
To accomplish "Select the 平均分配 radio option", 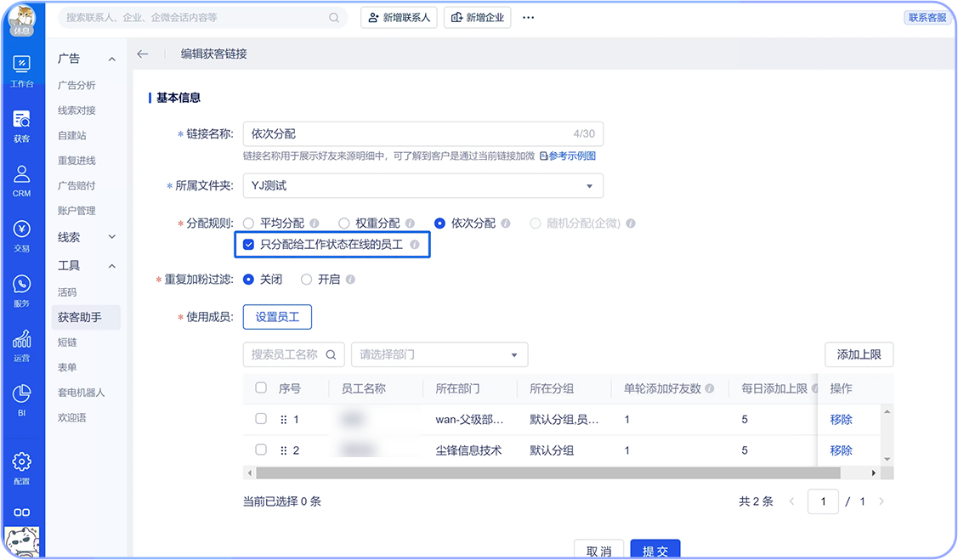I will click(249, 223).
